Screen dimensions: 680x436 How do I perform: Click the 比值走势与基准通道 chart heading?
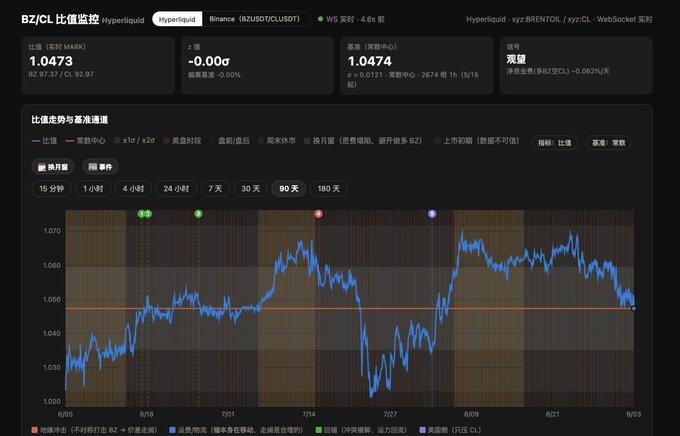coord(70,120)
